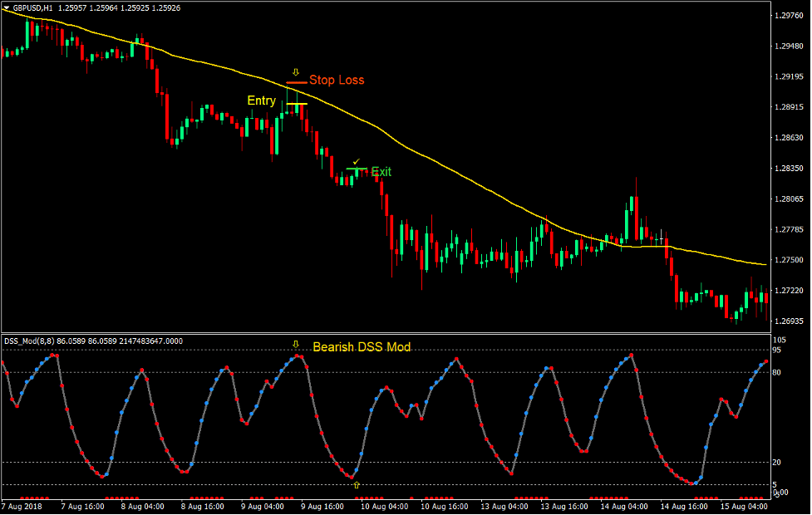Click the checkmark icon above Exit label
Image resolution: width=812 pixels, height=515 pixels.
(x=356, y=162)
